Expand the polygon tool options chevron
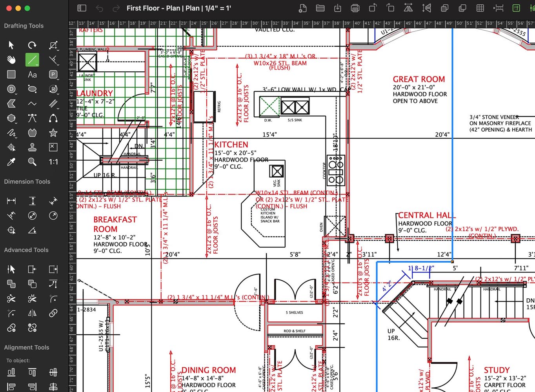This screenshot has height=392, width=535. (16, 122)
